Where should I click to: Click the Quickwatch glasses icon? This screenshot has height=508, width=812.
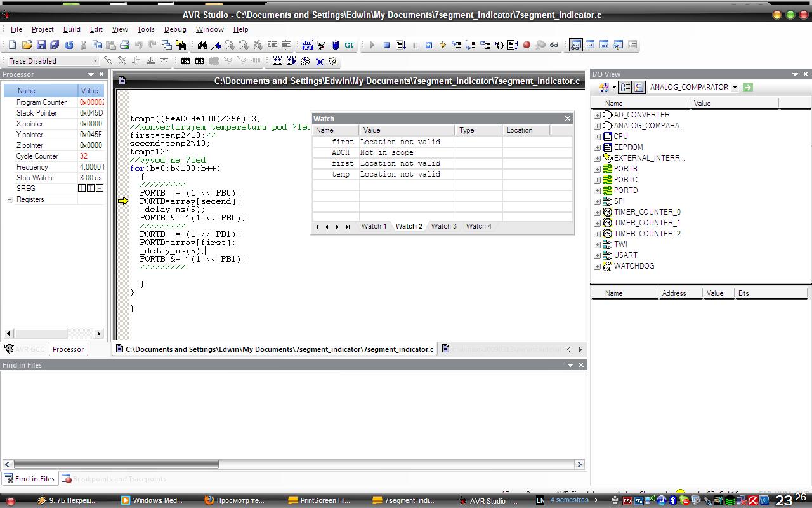pos(554,45)
